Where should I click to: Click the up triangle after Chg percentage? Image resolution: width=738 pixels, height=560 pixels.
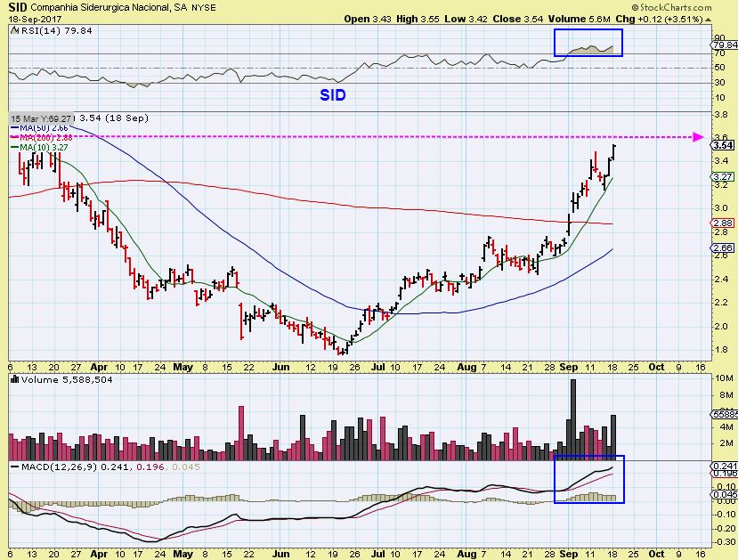[x=708, y=20]
